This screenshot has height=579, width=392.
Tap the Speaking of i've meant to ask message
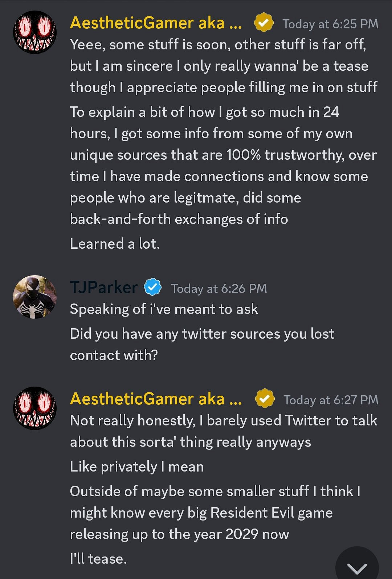[164, 309]
